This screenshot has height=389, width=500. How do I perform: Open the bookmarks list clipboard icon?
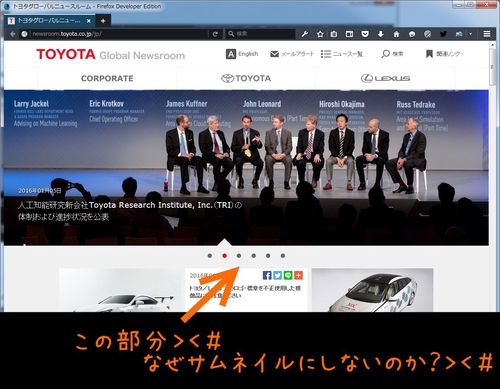pyautogui.click(x=334, y=34)
